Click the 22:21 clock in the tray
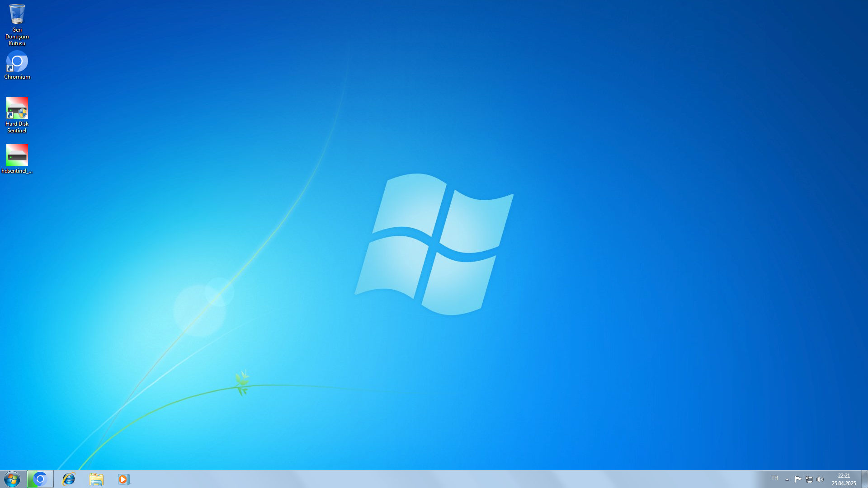This screenshot has height=488, width=868. [x=844, y=476]
